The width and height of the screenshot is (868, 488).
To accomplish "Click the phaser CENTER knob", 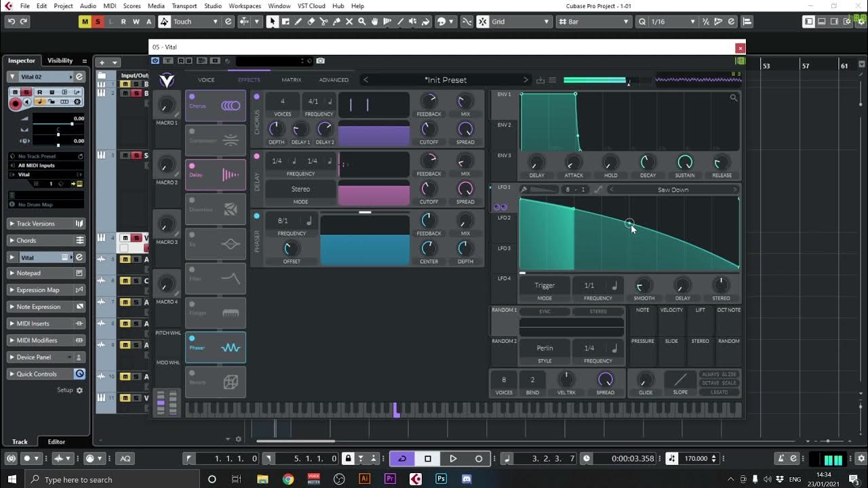I will [x=429, y=249].
